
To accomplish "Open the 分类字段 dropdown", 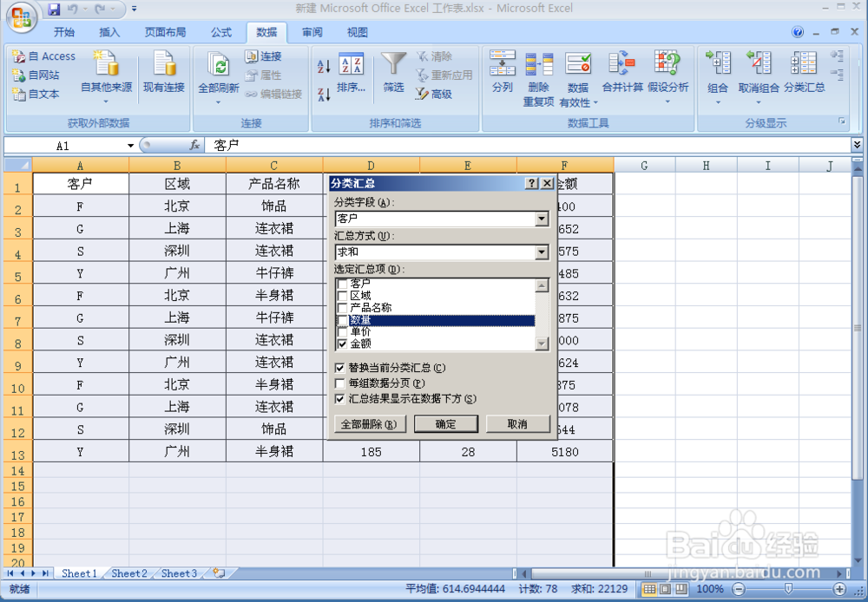I will tap(542, 219).
